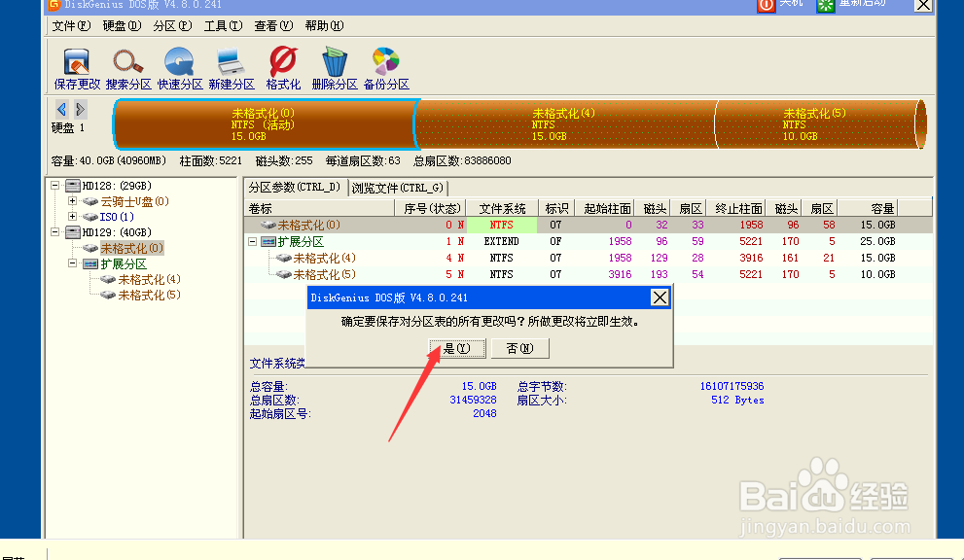Select 未格式化(5) in the left tree

[x=150, y=295]
